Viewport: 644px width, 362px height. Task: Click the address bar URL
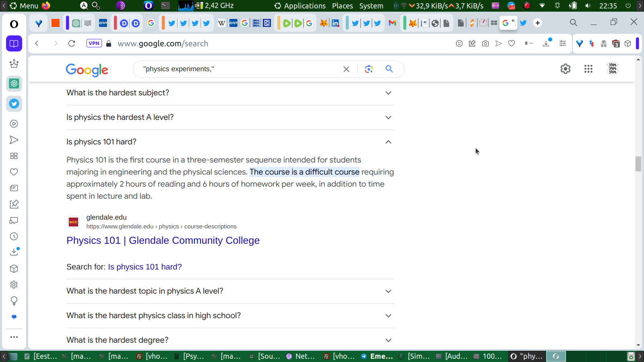coord(163,43)
